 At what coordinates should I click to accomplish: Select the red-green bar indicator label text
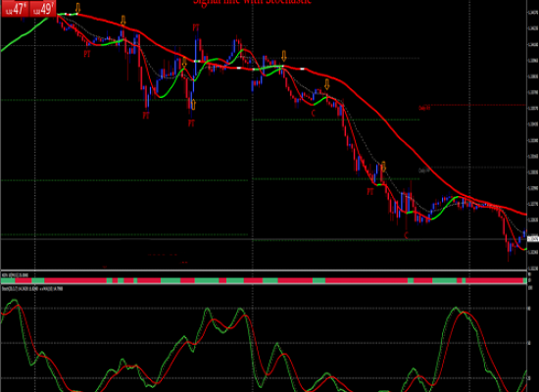coord(16,275)
